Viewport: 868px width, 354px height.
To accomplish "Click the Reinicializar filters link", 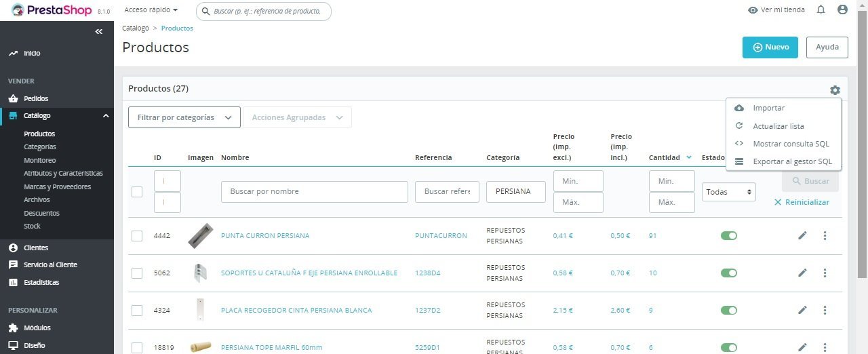I will pos(802,202).
